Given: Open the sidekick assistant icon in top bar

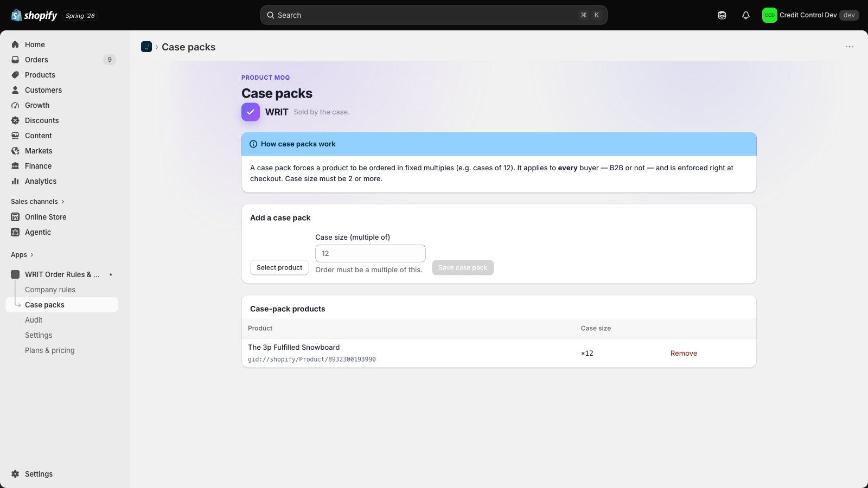Looking at the screenshot, I should pyautogui.click(x=722, y=15).
